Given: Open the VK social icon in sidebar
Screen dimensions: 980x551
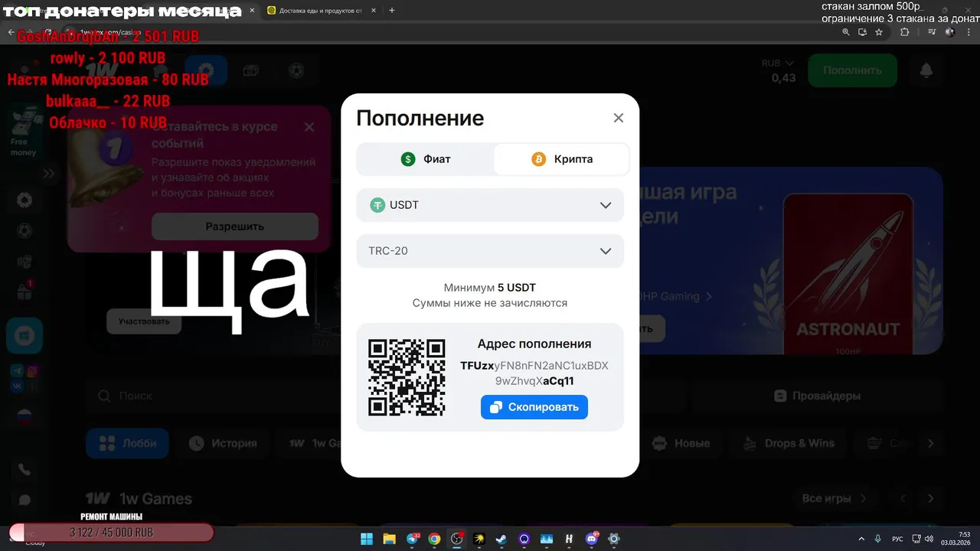Looking at the screenshot, I should (x=18, y=386).
